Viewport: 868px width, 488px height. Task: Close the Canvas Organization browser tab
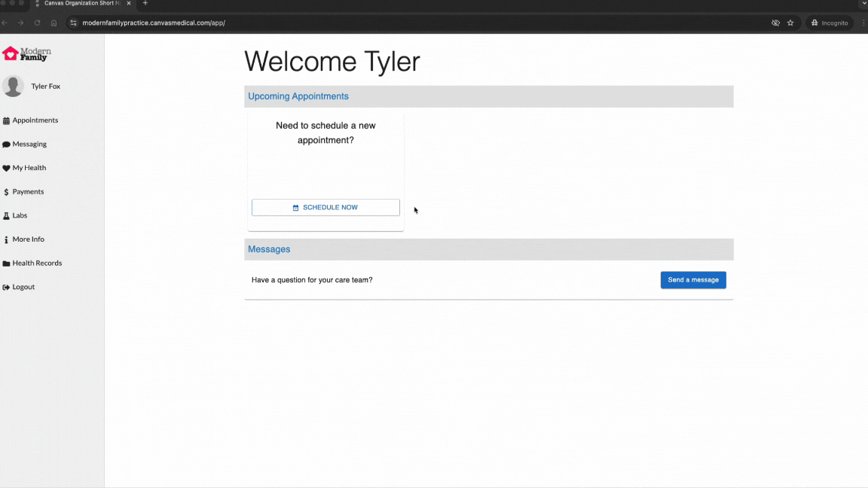click(x=129, y=4)
